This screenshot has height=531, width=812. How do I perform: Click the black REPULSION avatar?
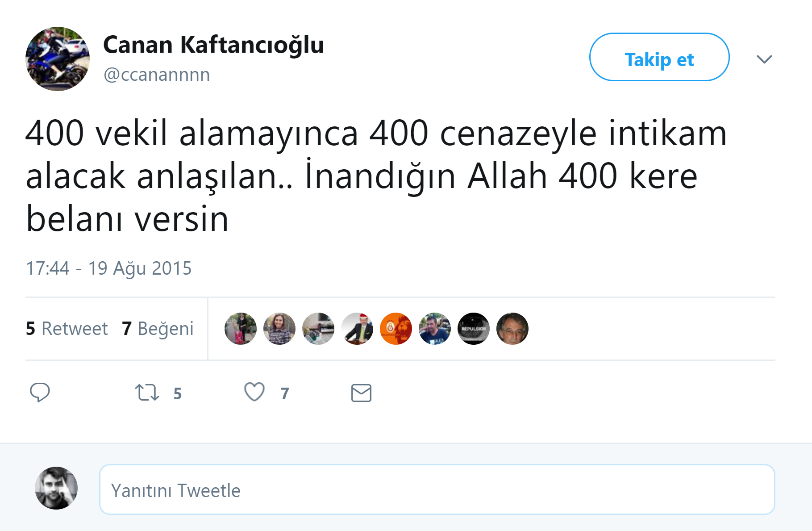pyautogui.click(x=474, y=329)
